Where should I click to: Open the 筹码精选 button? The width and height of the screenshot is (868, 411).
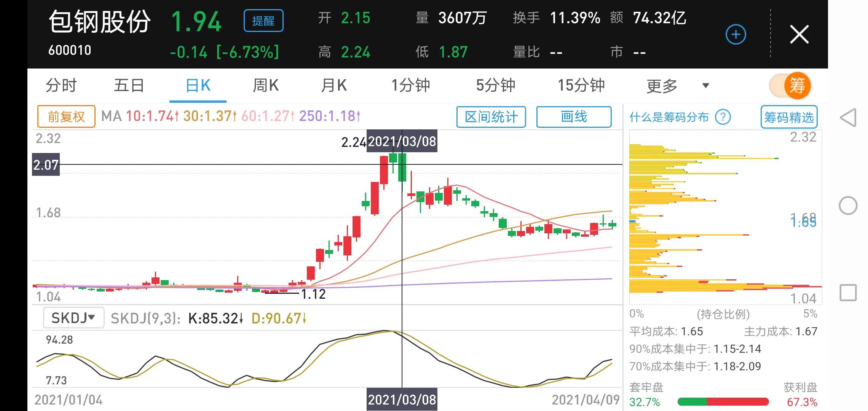789,117
